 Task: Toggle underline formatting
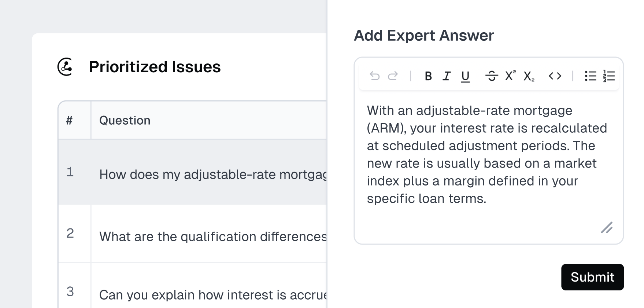tap(465, 76)
